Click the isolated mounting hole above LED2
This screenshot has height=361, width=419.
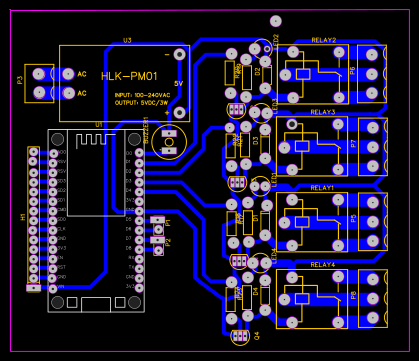(276, 21)
